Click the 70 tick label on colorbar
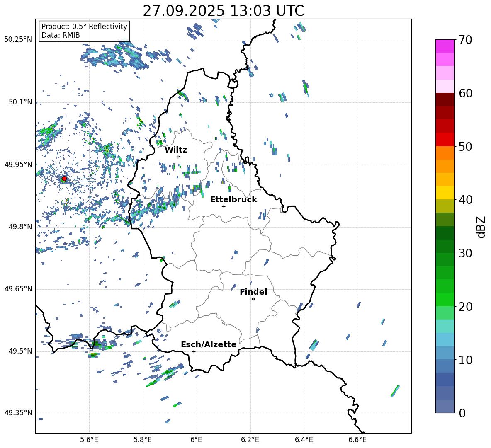The image size is (491, 448). point(466,40)
